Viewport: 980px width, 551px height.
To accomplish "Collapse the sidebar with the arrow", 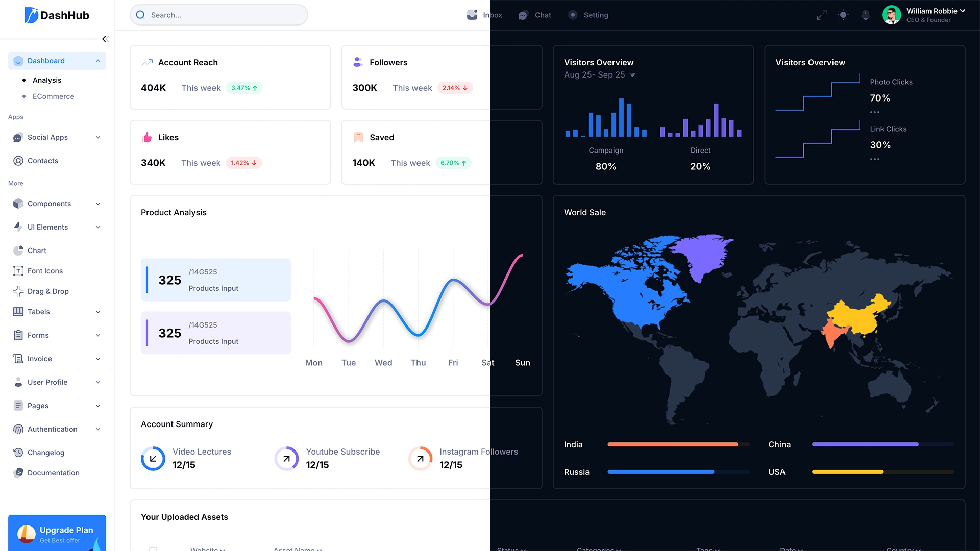I will point(105,39).
